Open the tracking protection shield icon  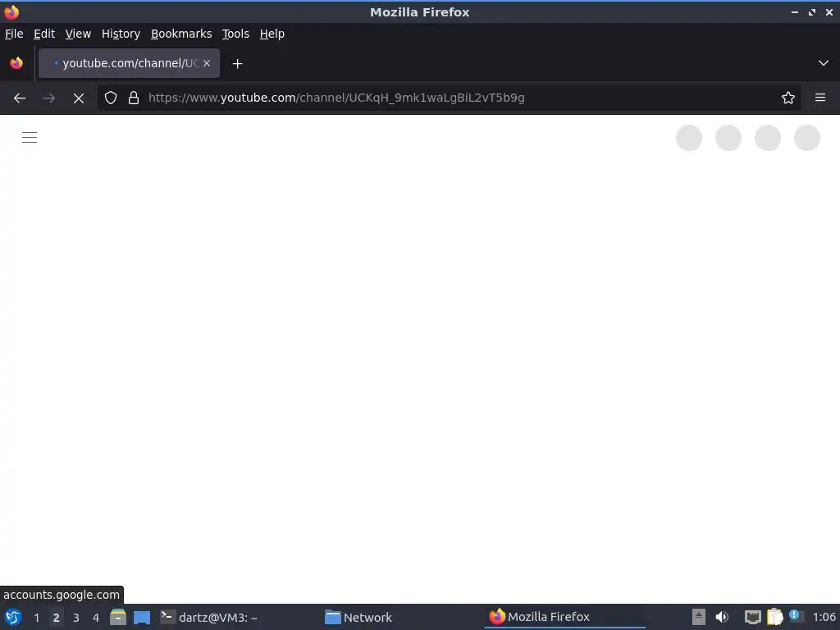[111, 98]
